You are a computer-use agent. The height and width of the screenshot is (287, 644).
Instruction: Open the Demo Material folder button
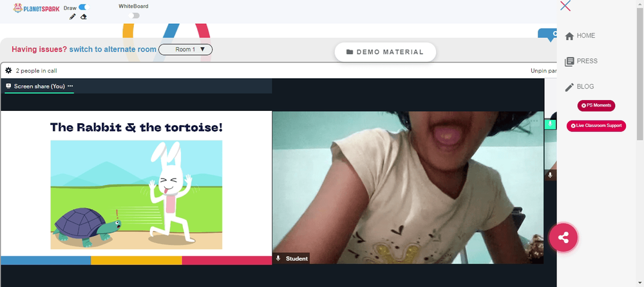point(385,52)
